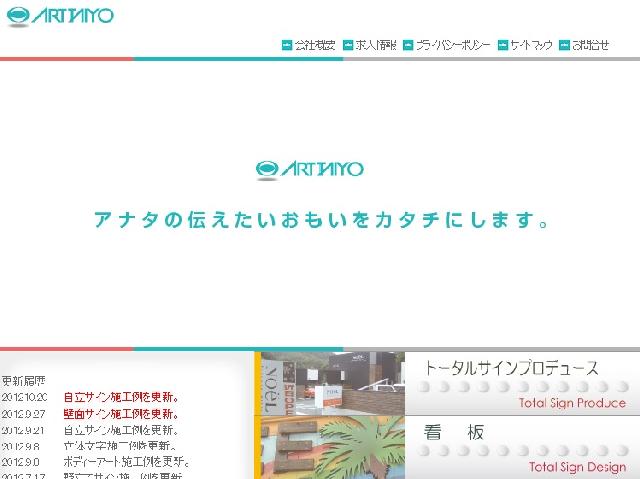Click the 2012.10.20 date
The width and height of the screenshot is (640, 479).
coord(24,397)
